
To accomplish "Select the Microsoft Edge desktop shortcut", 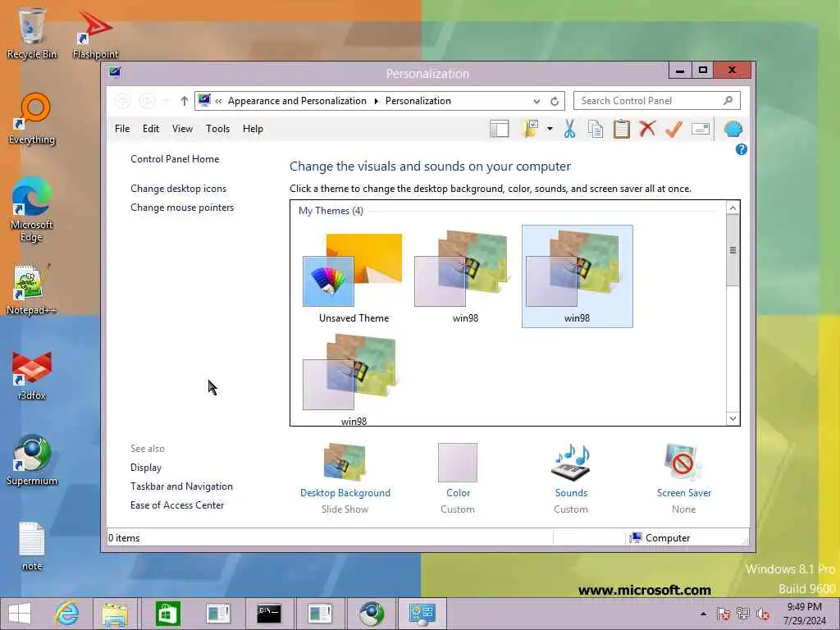I will 31,209.
